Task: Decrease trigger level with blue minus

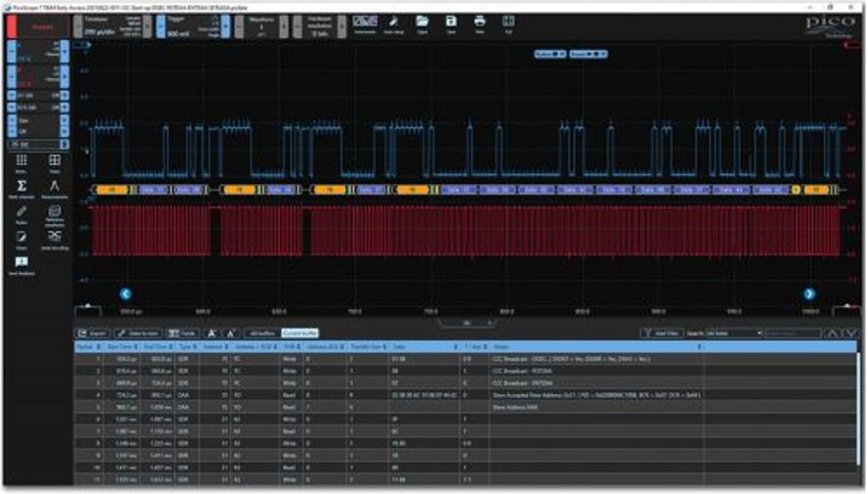Action: click(x=160, y=26)
